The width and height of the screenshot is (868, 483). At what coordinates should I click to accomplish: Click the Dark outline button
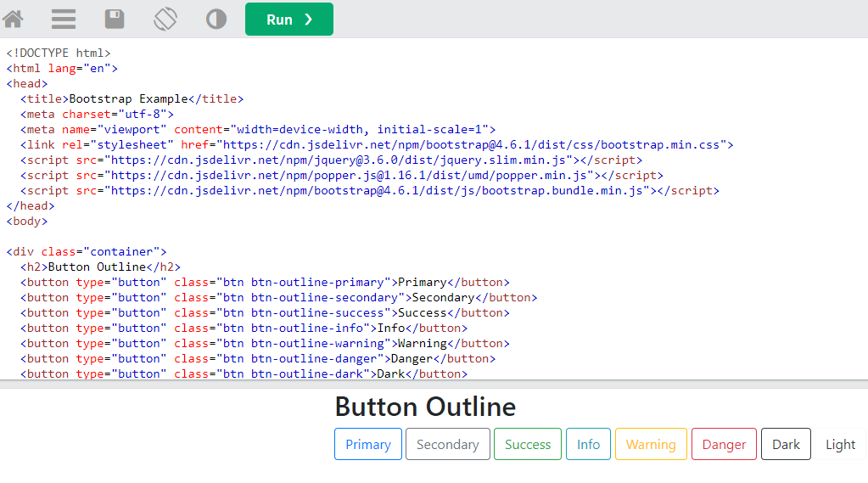pos(786,444)
